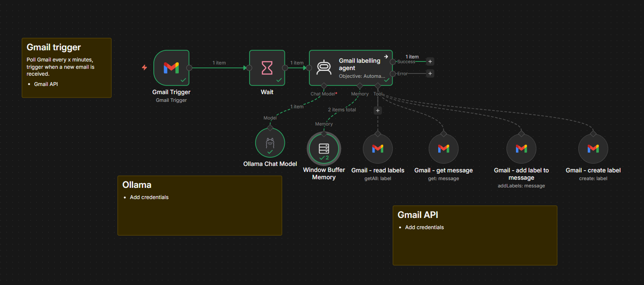Viewport: 644px width, 285px height.
Task: Click the agent Error output connector
Action: coord(393,74)
